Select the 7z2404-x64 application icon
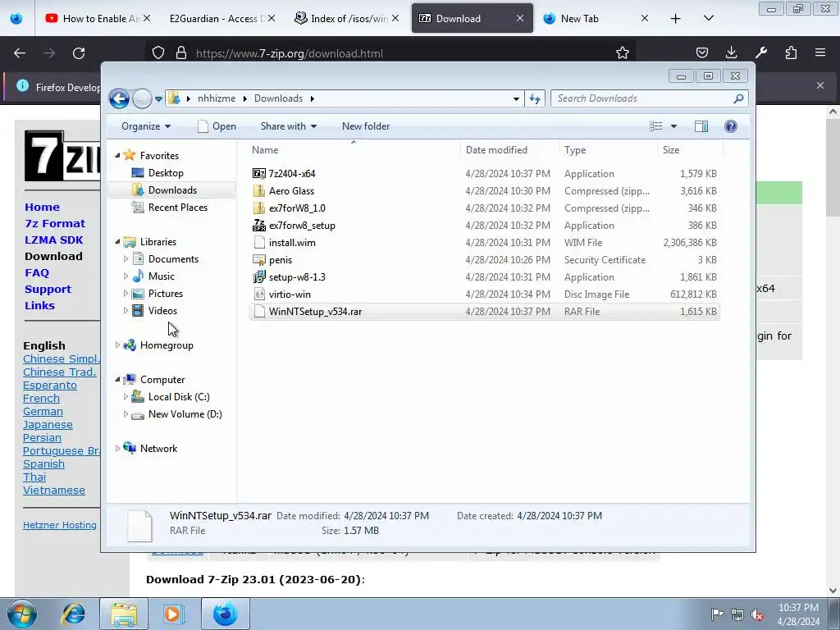This screenshot has height=630, width=840. pos(259,174)
